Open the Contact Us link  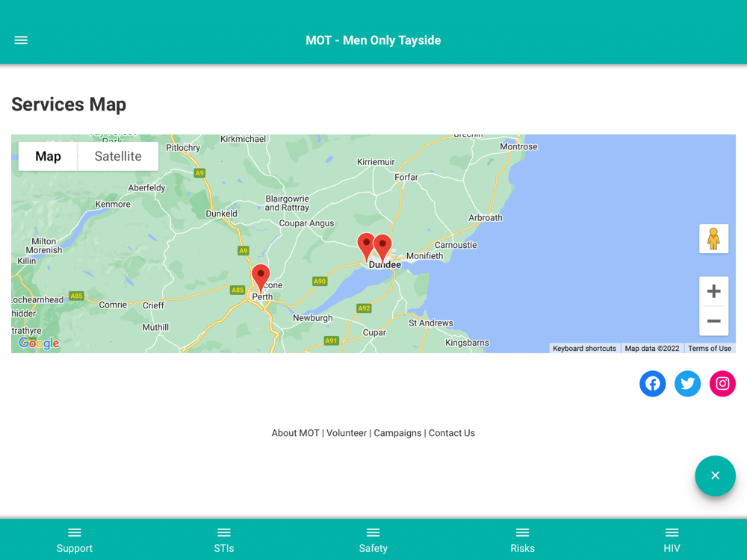[452, 433]
